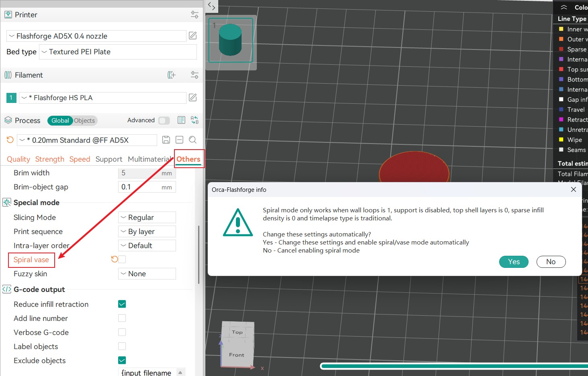
Task: Click the edit filament preset icon
Action: point(193,98)
